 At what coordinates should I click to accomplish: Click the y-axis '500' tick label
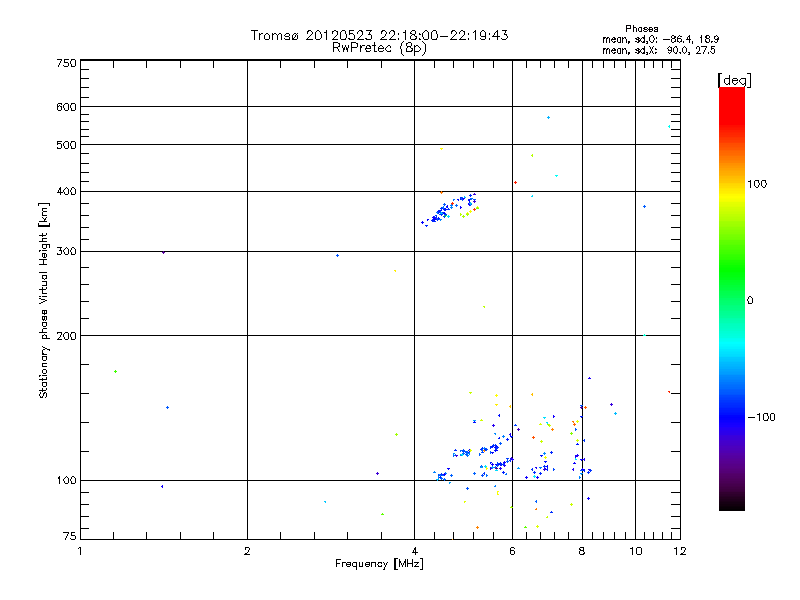pos(66,145)
